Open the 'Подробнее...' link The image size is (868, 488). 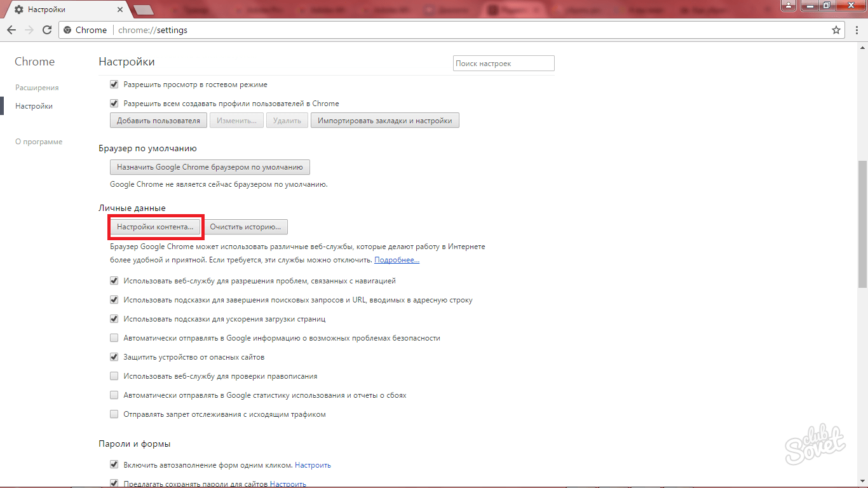pos(397,260)
